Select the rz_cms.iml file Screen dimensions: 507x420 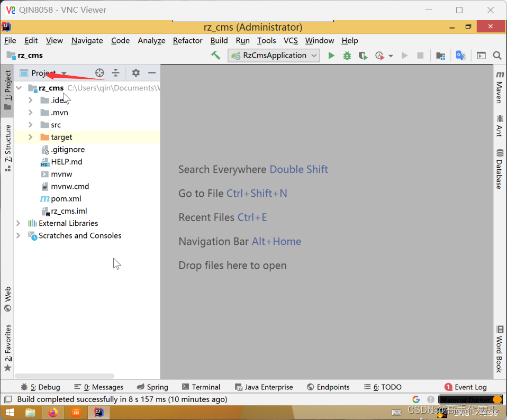[x=69, y=211]
